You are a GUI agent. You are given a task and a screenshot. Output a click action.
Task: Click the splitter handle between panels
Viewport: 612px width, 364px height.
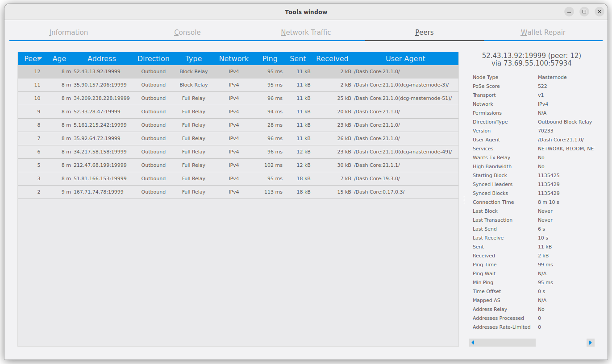464,200
